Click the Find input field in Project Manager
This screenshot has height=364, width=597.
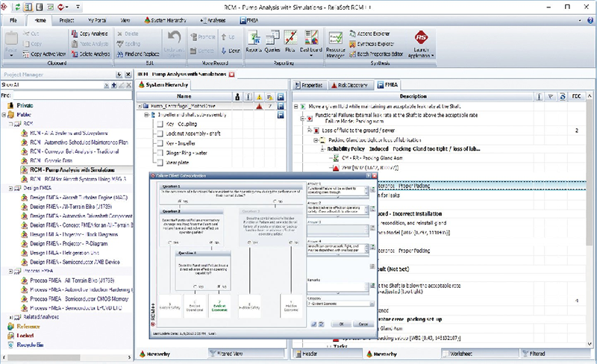(x=72, y=95)
